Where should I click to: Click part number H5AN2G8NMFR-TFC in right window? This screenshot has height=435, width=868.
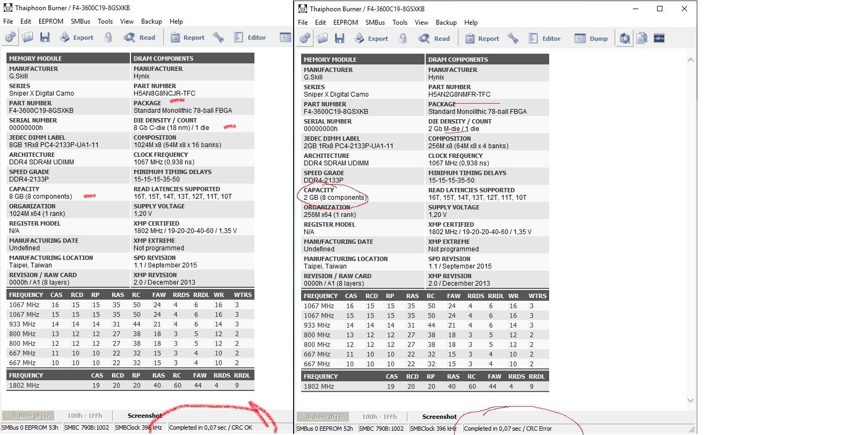tap(459, 95)
